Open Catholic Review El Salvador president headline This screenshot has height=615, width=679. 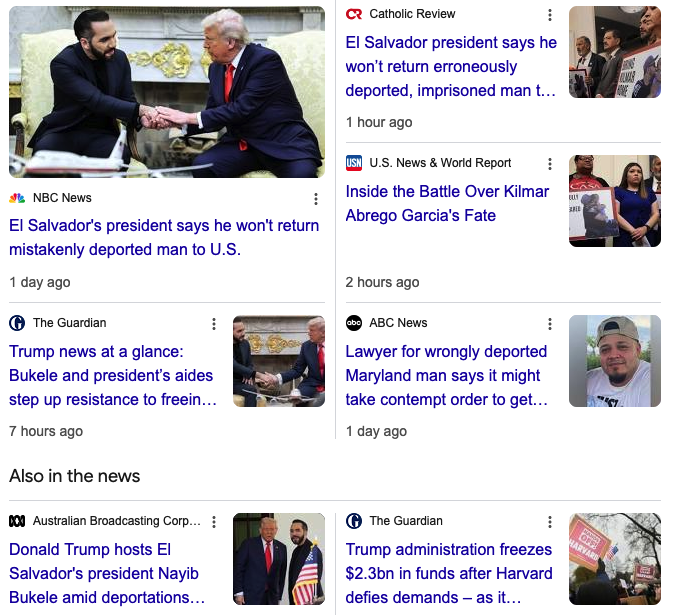[x=451, y=66]
